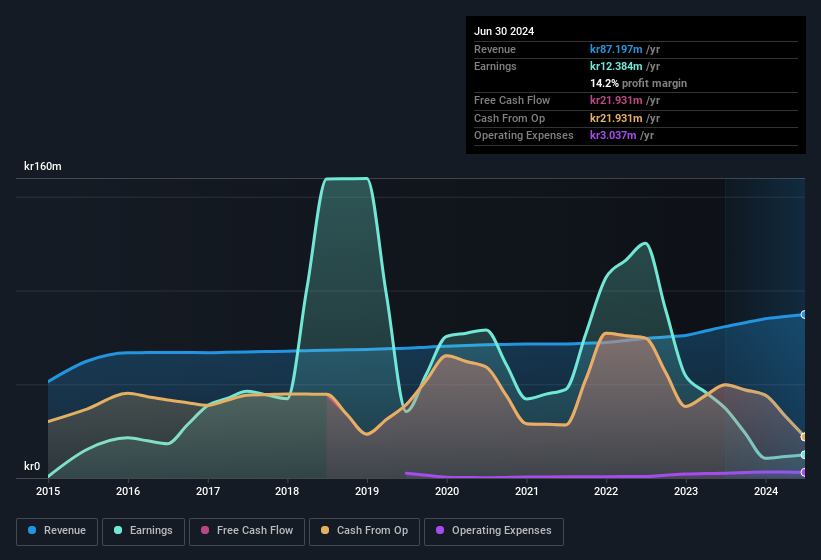Click the Operating Expenses label in tooltip
Image resolution: width=821 pixels, height=560 pixels.
coord(524,135)
